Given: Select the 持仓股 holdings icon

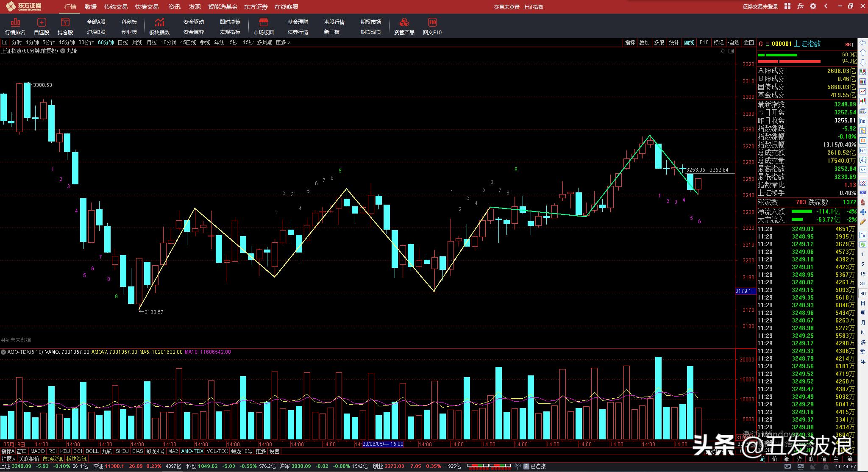Looking at the screenshot, I should tap(66, 26).
